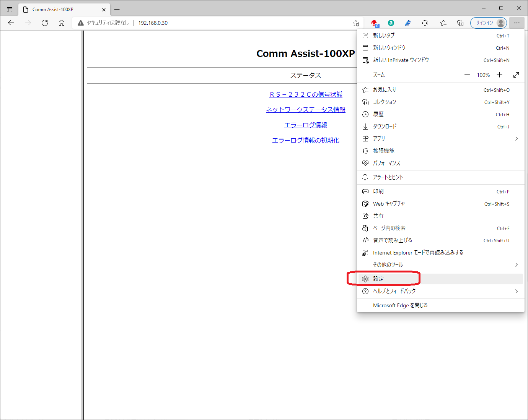Open the red extension icon with badge
The image size is (528, 420).
pos(375,23)
